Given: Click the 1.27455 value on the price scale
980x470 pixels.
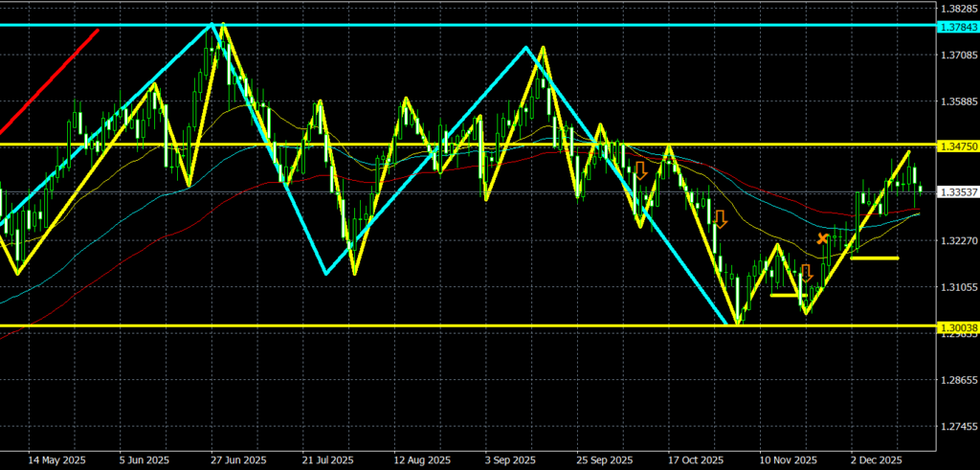Looking at the screenshot, I should coord(958,427).
